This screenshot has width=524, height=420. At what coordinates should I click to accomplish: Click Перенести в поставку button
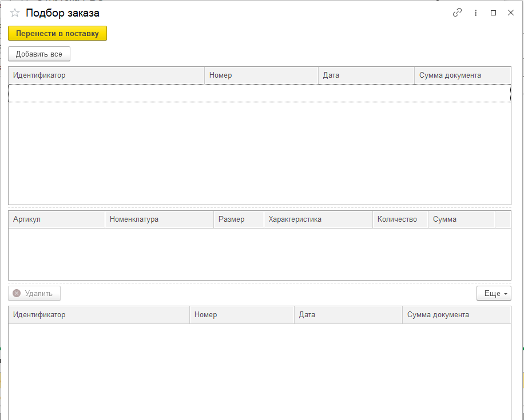(57, 33)
